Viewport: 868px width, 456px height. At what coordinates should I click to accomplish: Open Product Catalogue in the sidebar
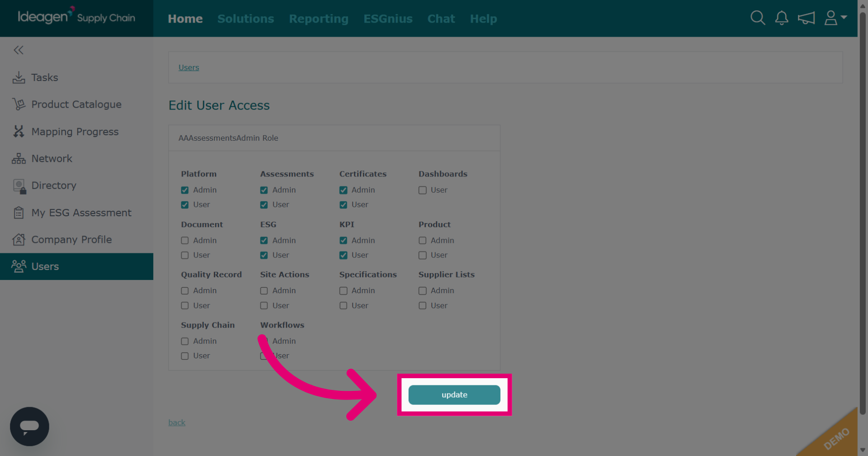[76, 104]
